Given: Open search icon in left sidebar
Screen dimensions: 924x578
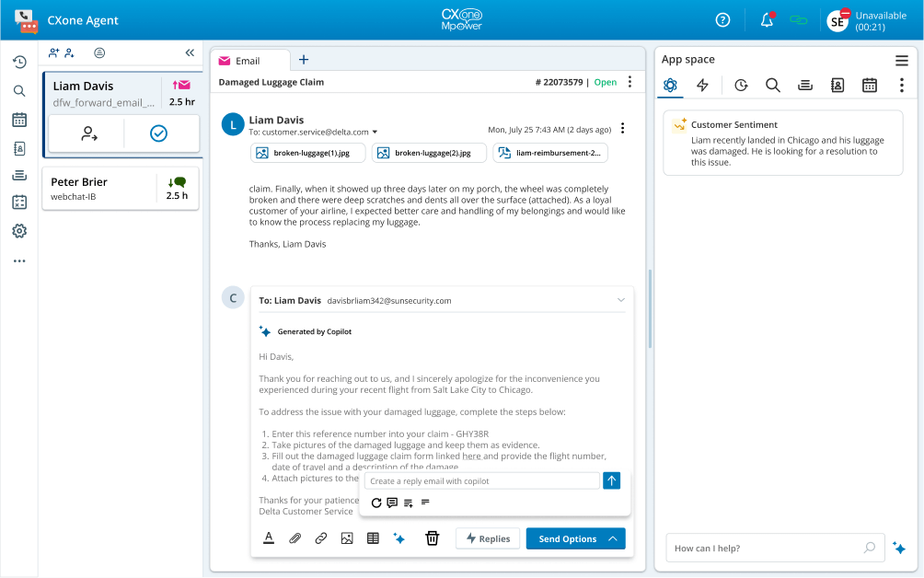Looking at the screenshot, I should point(19,91).
